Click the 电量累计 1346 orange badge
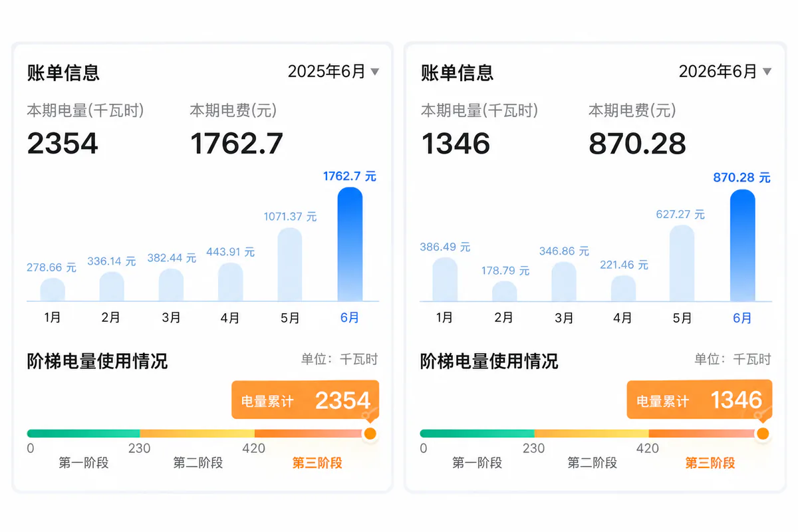This screenshot has width=798, height=532. [700, 399]
